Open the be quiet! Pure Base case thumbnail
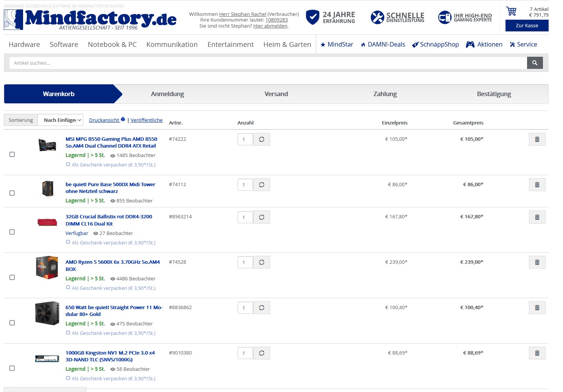This screenshot has width=563, height=392. tap(47, 188)
